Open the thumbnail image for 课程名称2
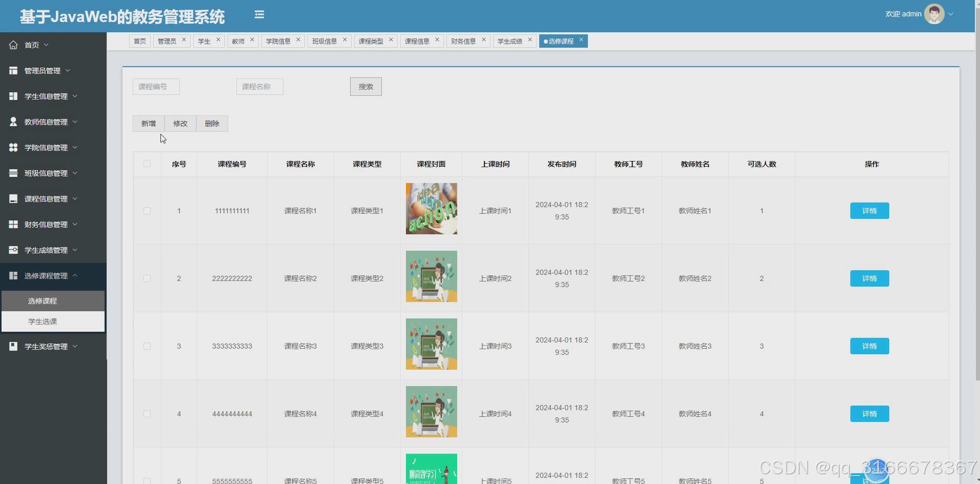980x484 pixels. [x=431, y=276]
